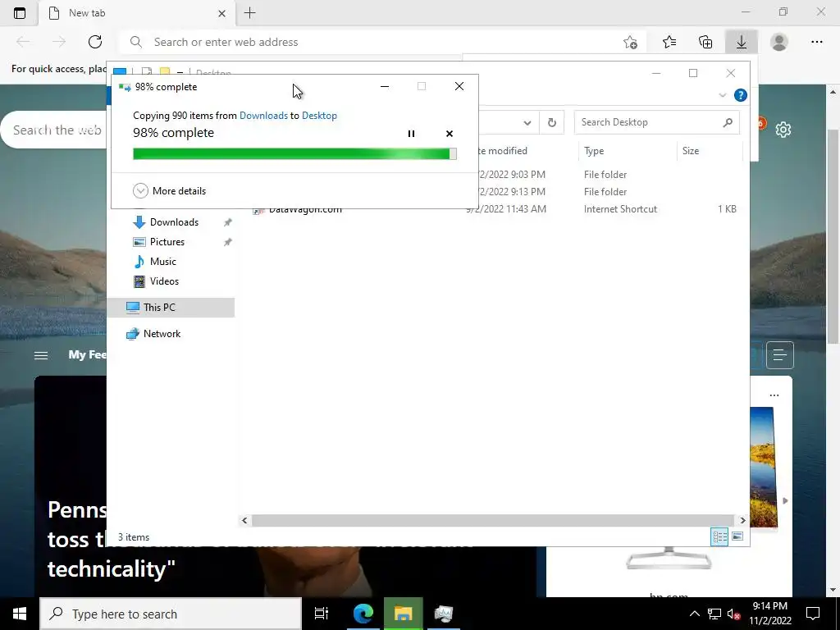Screen dimensions: 840x630
Task: Select Pictures in Explorer sidebar
Action: tap(167, 242)
